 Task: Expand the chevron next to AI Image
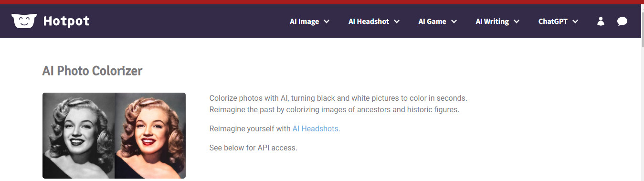pos(327,21)
